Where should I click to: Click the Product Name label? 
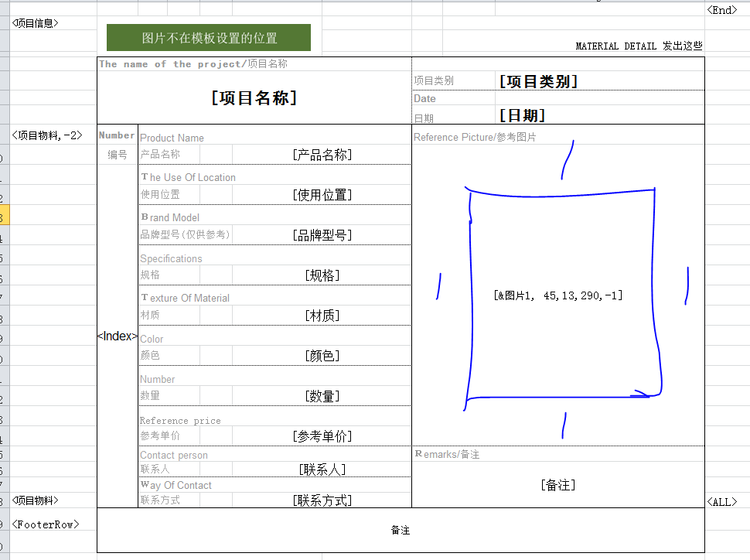tap(172, 138)
